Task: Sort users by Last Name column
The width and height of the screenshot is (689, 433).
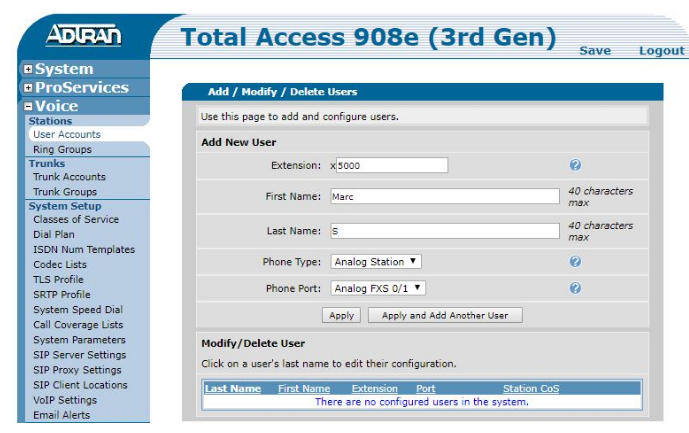Action: click(x=233, y=389)
